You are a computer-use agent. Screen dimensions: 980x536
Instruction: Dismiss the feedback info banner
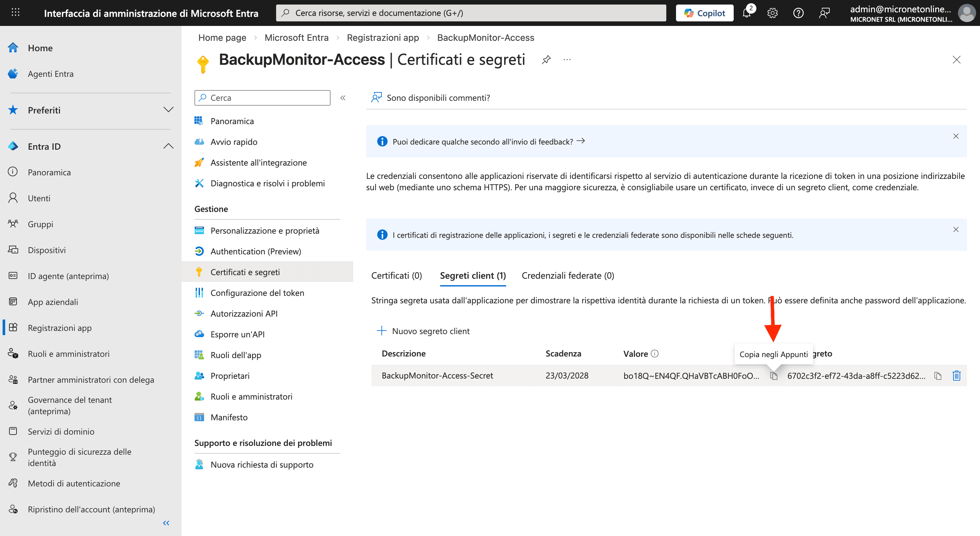(956, 136)
